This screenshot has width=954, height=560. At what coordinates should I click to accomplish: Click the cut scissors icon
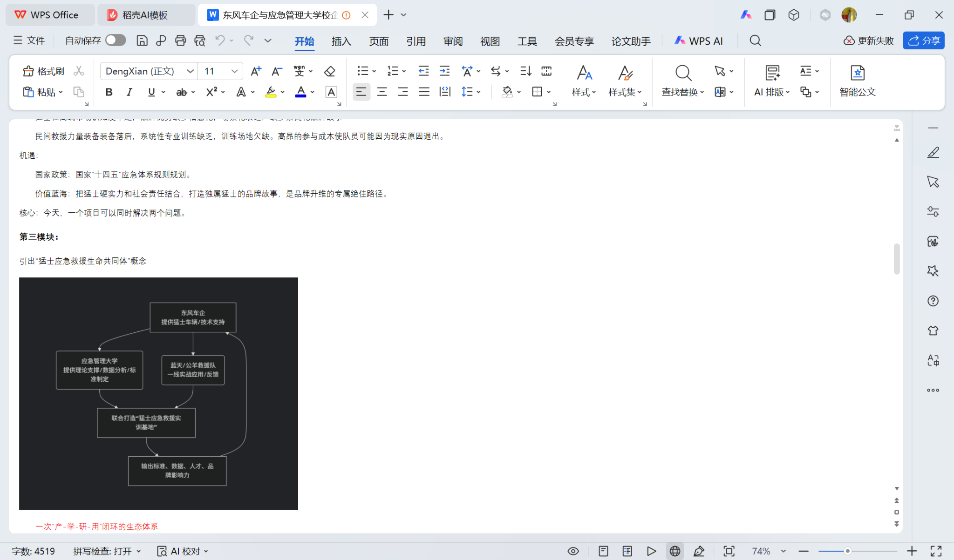[79, 71]
